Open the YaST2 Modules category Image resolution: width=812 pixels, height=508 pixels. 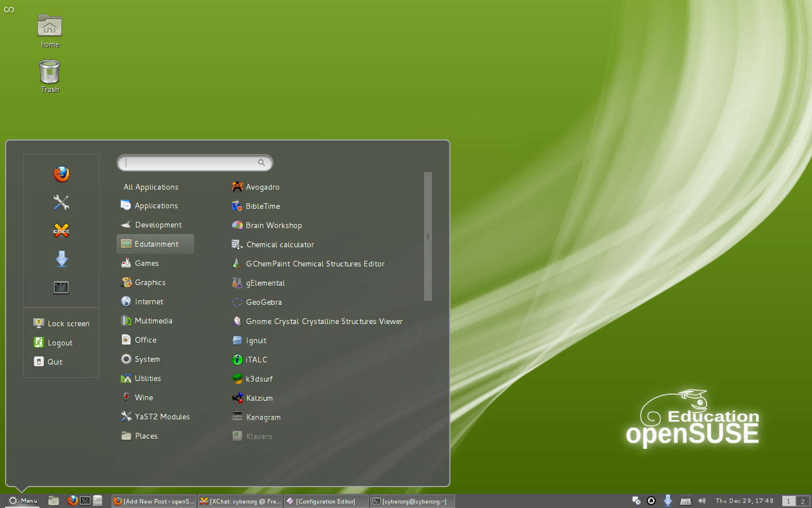tap(155, 417)
